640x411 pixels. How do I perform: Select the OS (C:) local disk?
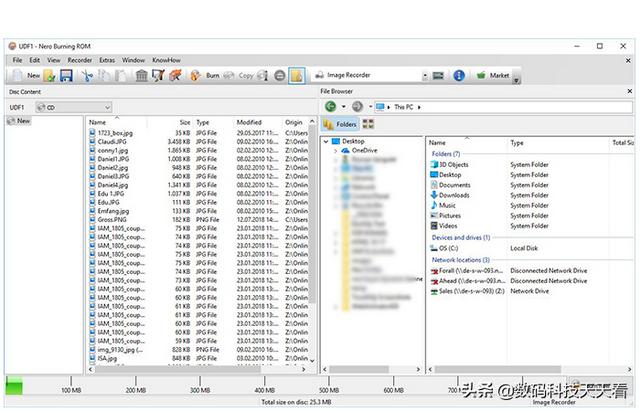pyautogui.click(x=444, y=248)
